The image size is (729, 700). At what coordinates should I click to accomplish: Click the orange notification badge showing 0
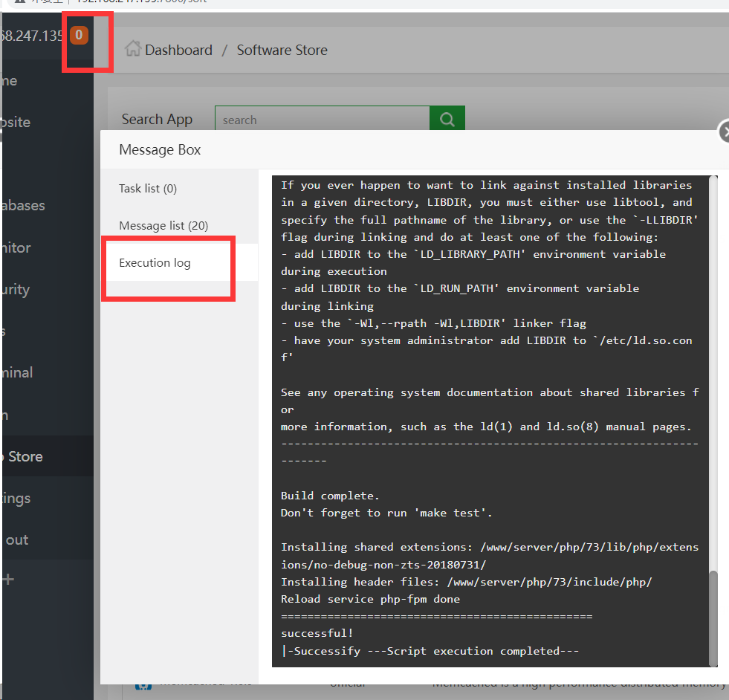click(x=79, y=35)
